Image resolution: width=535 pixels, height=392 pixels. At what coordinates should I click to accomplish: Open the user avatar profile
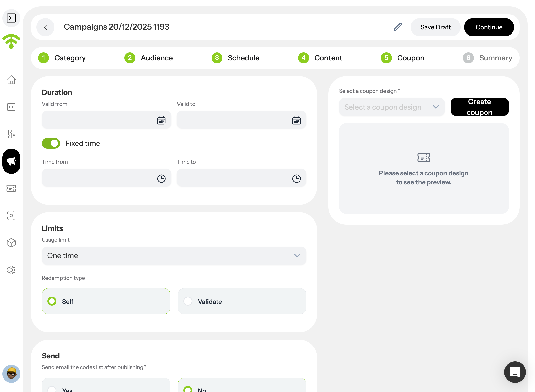[x=11, y=374]
